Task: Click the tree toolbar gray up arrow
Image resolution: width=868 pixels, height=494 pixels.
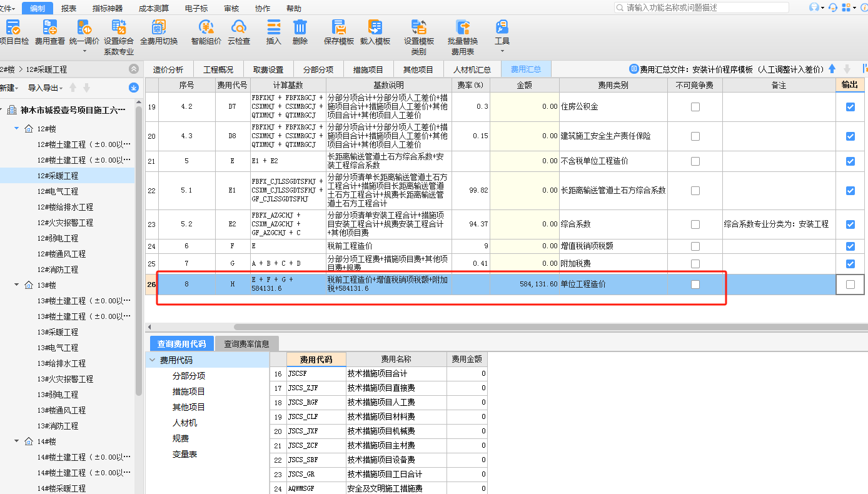Action: coord(73,88)
